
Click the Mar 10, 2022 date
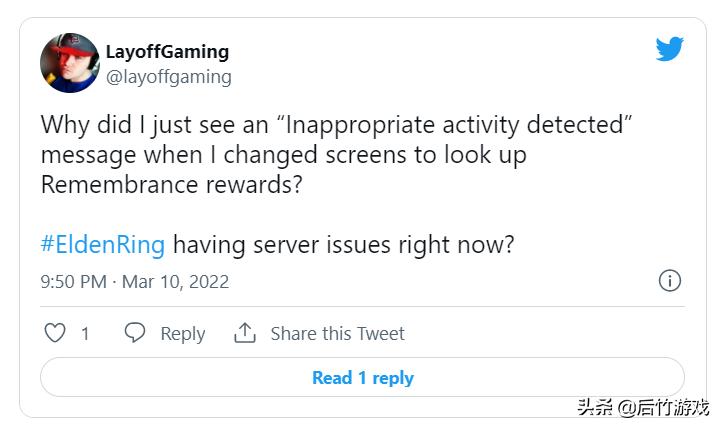(x=175, y=281)
